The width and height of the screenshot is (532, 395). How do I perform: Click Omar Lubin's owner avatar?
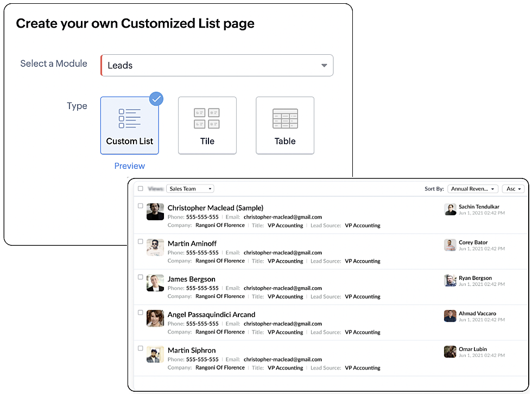point(450,352)
